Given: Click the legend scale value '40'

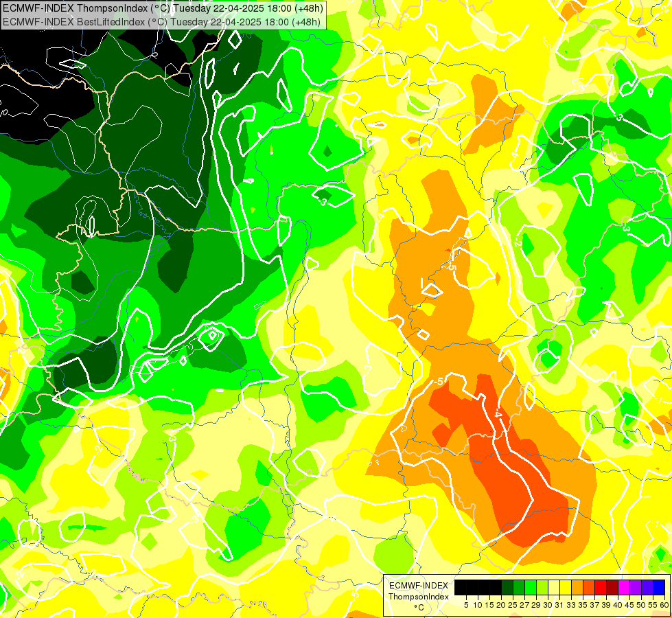Looking at the screenshot, I should 618,605.
